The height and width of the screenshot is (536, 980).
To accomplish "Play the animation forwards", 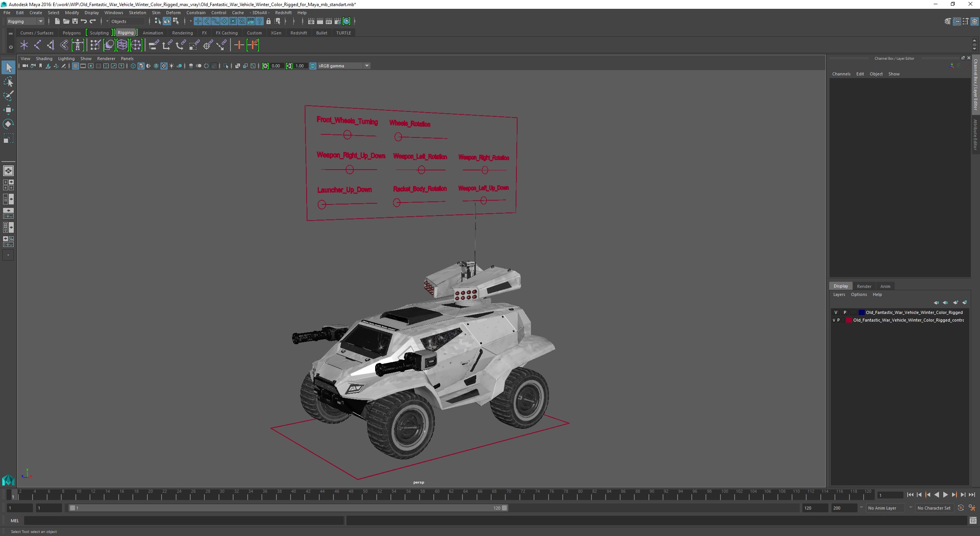I will 946,495.
